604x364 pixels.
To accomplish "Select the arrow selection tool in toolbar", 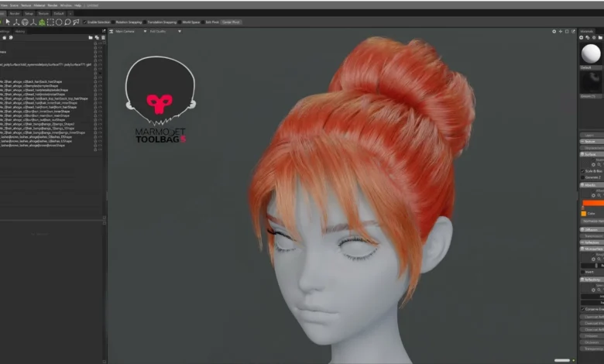I will pos(8,22).
